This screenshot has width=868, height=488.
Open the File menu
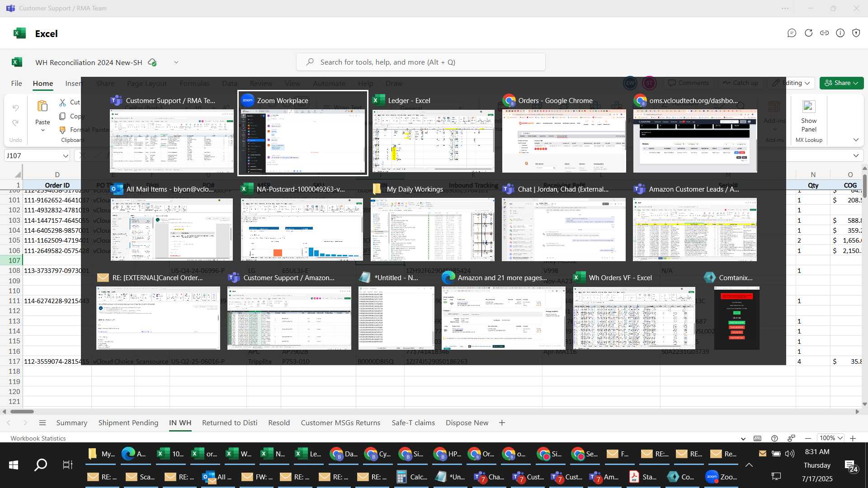point(17,83)
